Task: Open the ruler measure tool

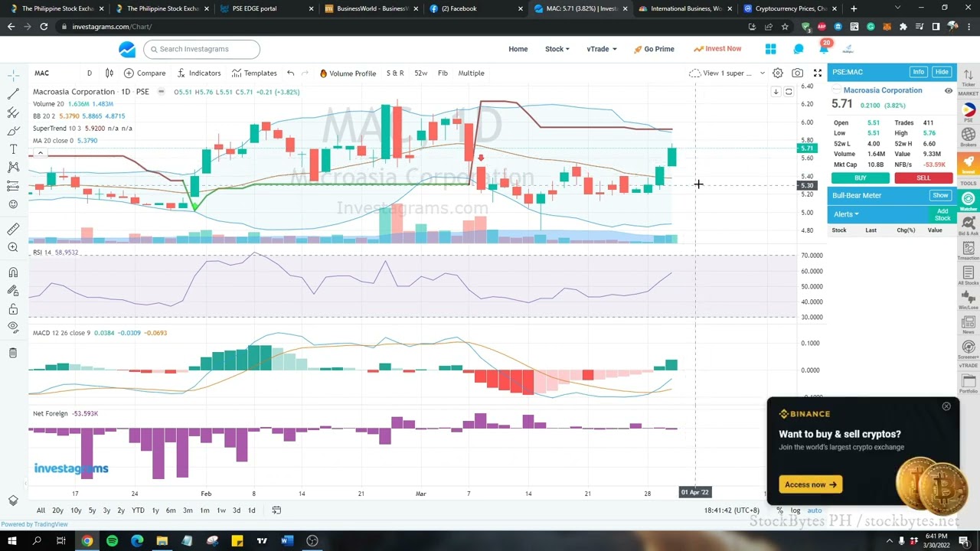Action: pyautogui.click(x=13, y=229)
